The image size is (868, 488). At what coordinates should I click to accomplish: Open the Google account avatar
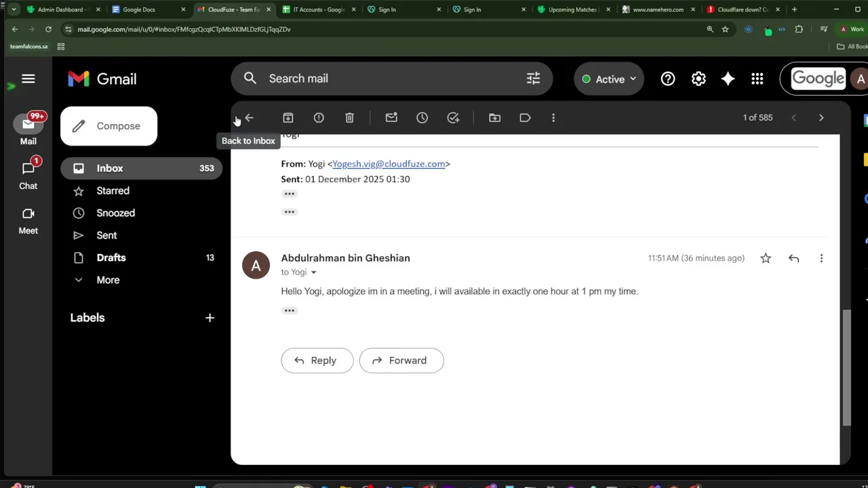click(861, 79)
